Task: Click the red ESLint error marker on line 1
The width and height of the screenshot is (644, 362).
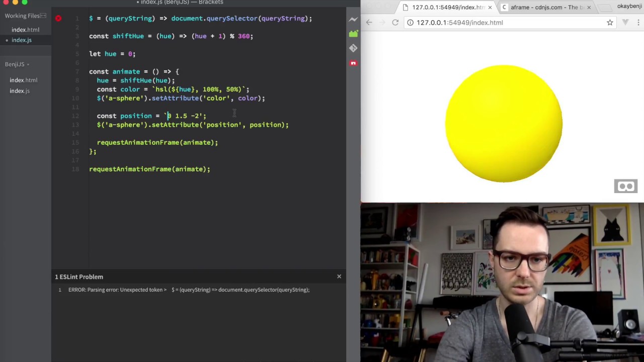Action: point(58,18)
